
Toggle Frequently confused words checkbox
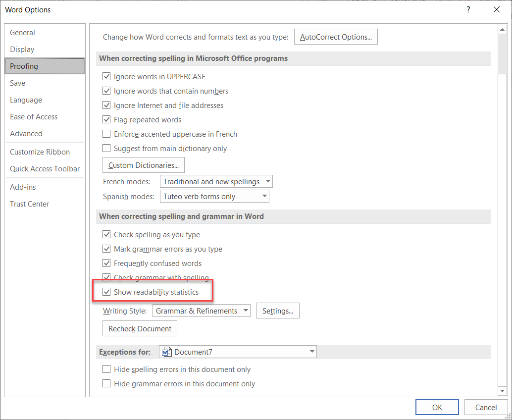pos(106,263)
